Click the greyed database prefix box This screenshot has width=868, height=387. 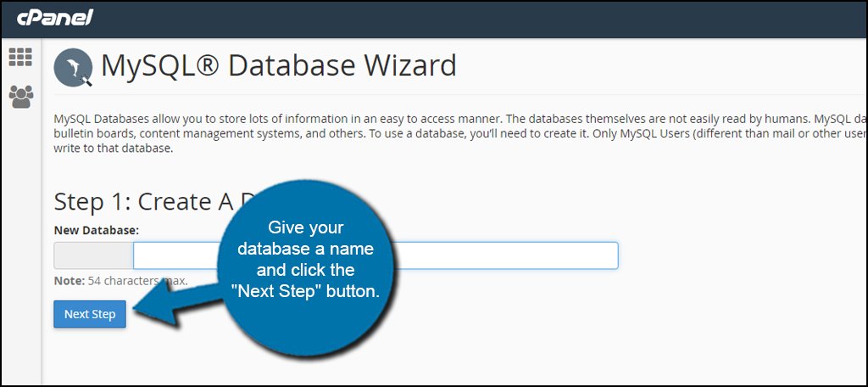93,255
